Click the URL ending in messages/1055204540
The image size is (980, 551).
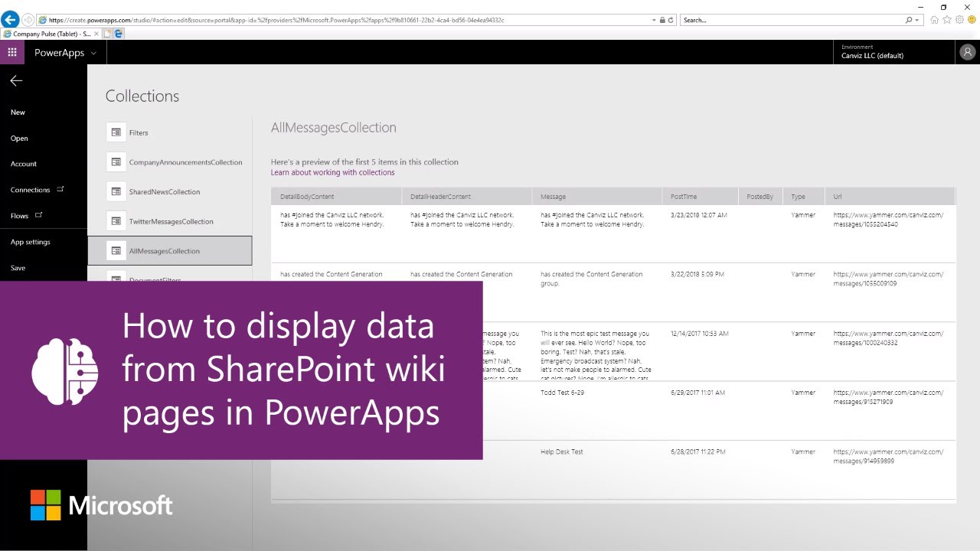click(888, 220)
